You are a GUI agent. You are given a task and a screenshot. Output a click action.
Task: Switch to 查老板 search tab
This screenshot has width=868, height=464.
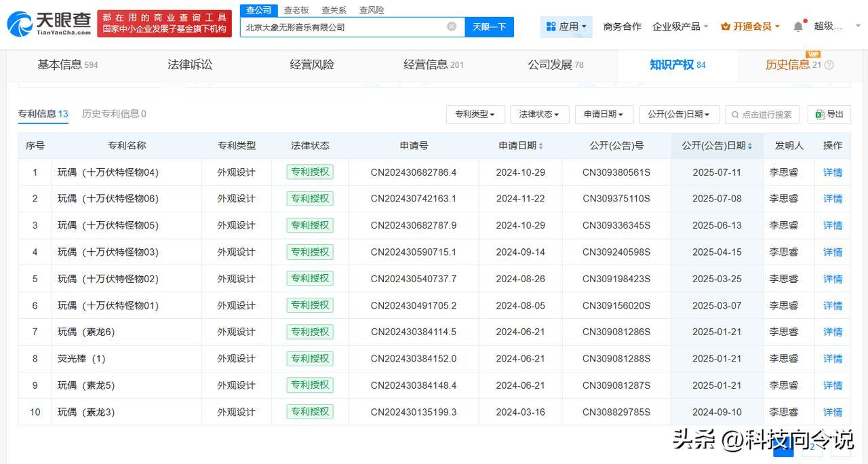tap(296, 10)
